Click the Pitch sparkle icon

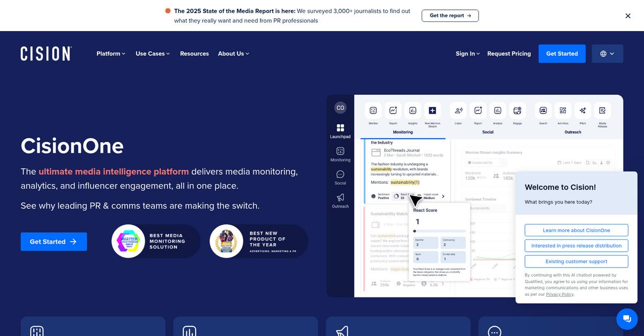point(582,110)
